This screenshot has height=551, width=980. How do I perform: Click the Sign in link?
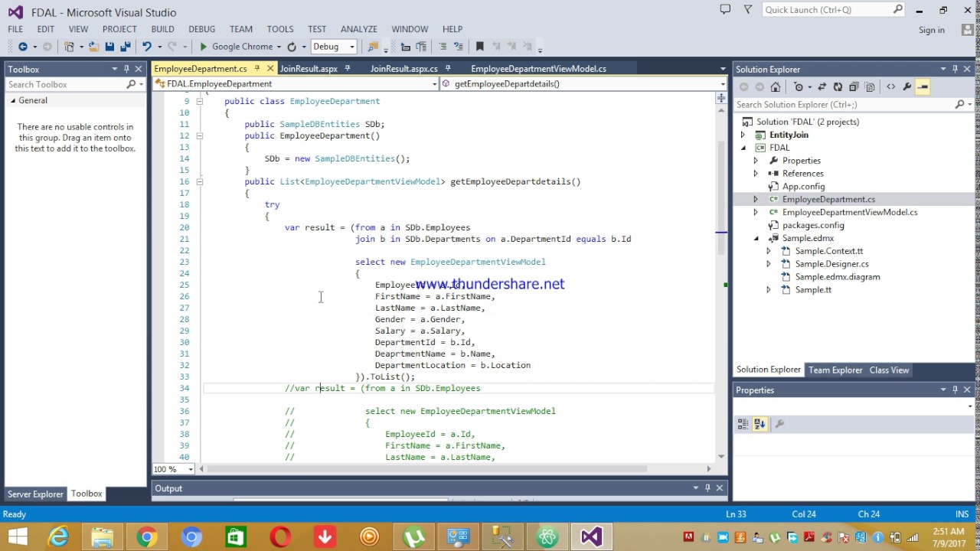click(x=932, y=30)
